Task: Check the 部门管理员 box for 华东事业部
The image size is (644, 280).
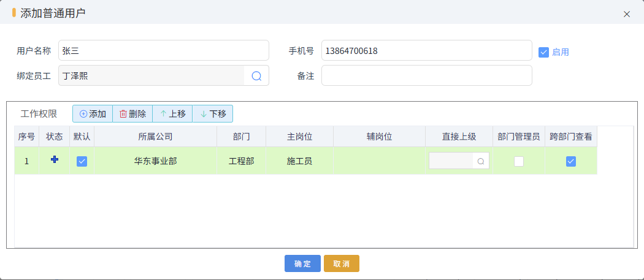Action: tap(519, 161)
